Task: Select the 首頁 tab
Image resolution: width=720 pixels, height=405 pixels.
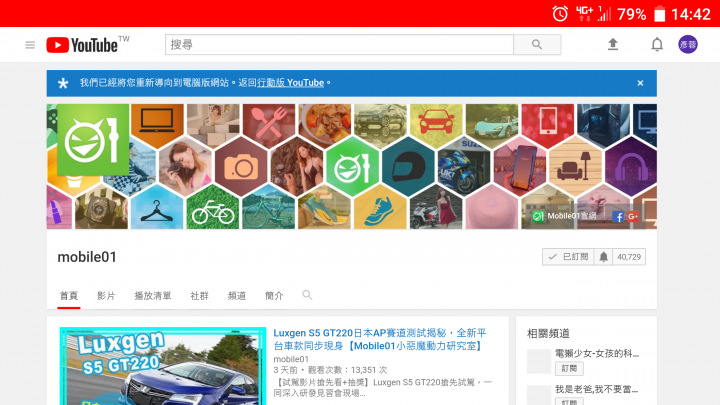Action: coord(69,296)
